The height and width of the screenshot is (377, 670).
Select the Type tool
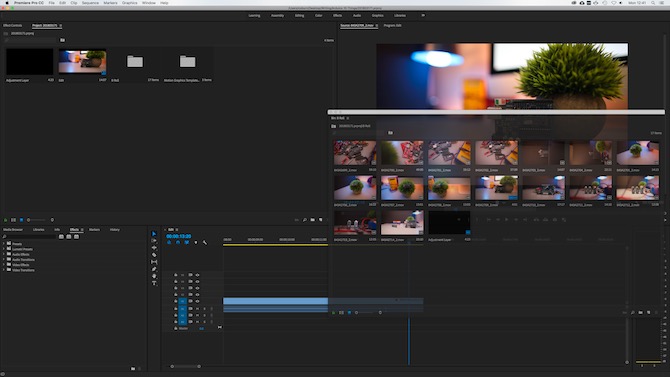(154, 283)
